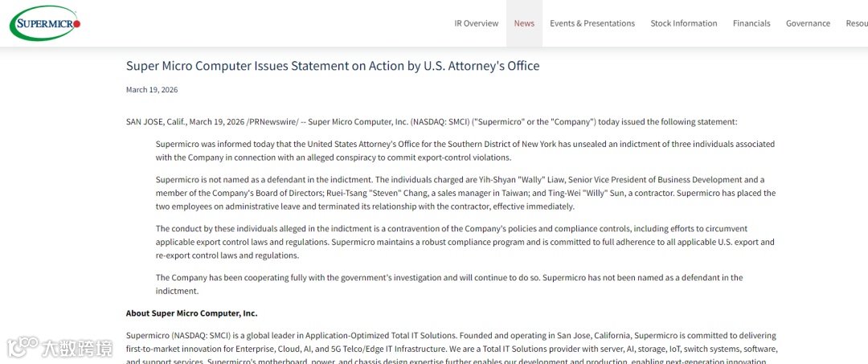Click the paragraph on compliance controls

coord(465,242)
